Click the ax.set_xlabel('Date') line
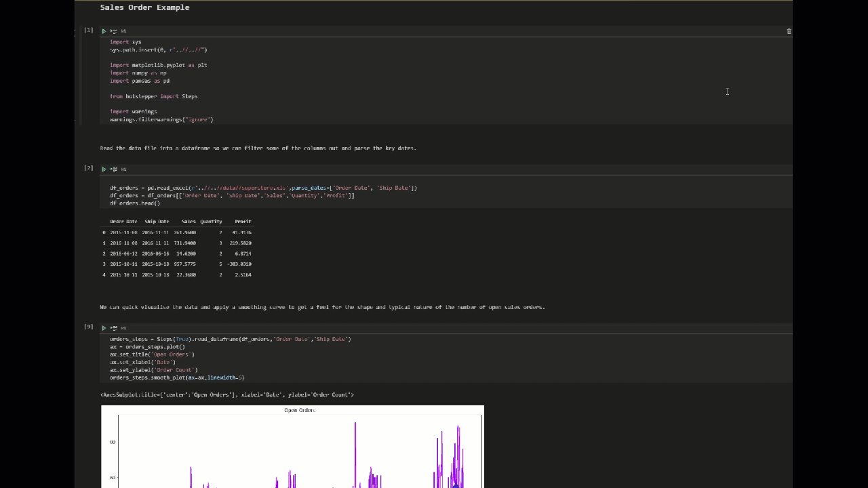 point(142,362)
